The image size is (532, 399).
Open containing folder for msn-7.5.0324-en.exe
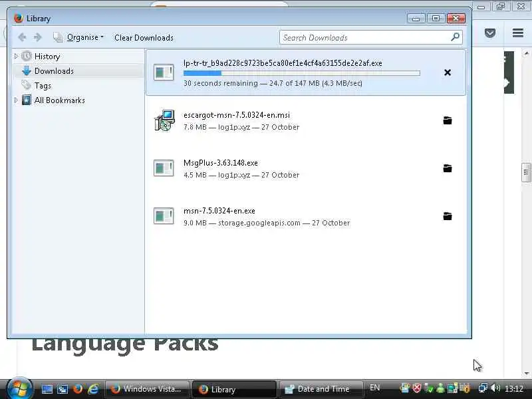click(x=448, y=215)
